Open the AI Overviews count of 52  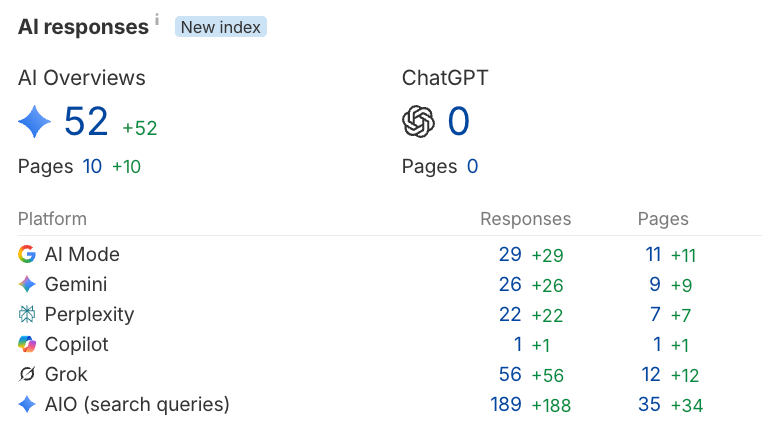(x=86, y=121)
